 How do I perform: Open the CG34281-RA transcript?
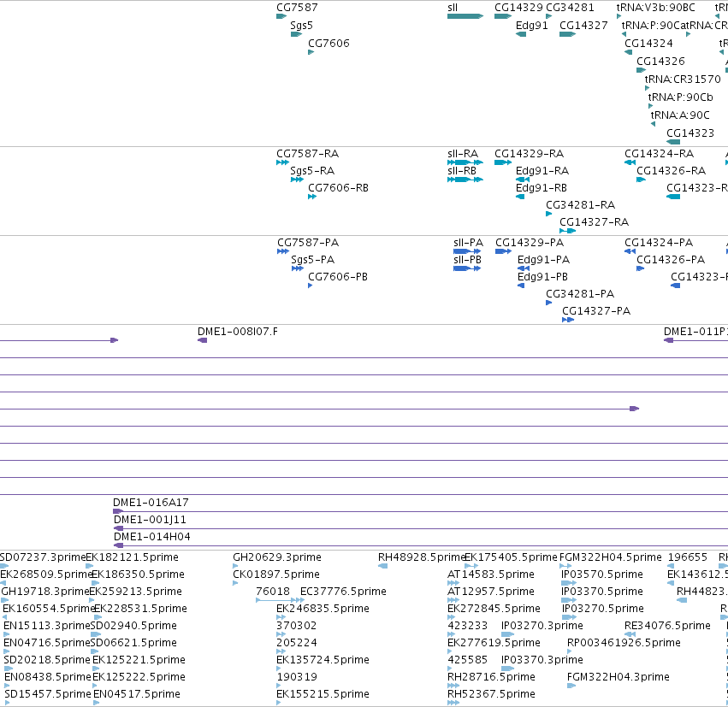pyautogui.click(x=549, y=214)
